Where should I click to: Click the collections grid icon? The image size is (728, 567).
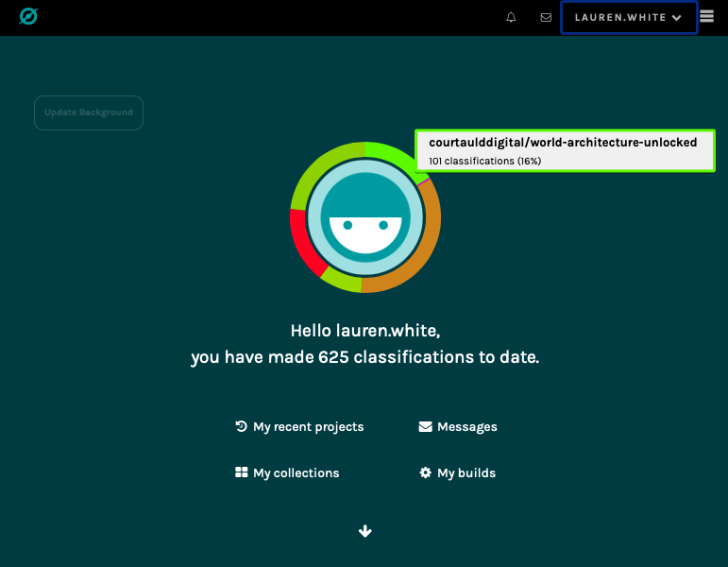click(241, 472)
